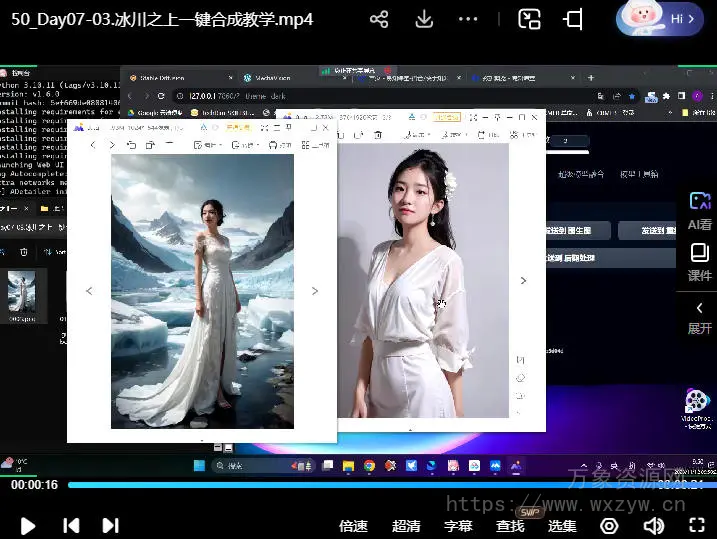This screenshot has height=539, width=717.
Task: Skip to the next video
Action: [x=110, y=525]
